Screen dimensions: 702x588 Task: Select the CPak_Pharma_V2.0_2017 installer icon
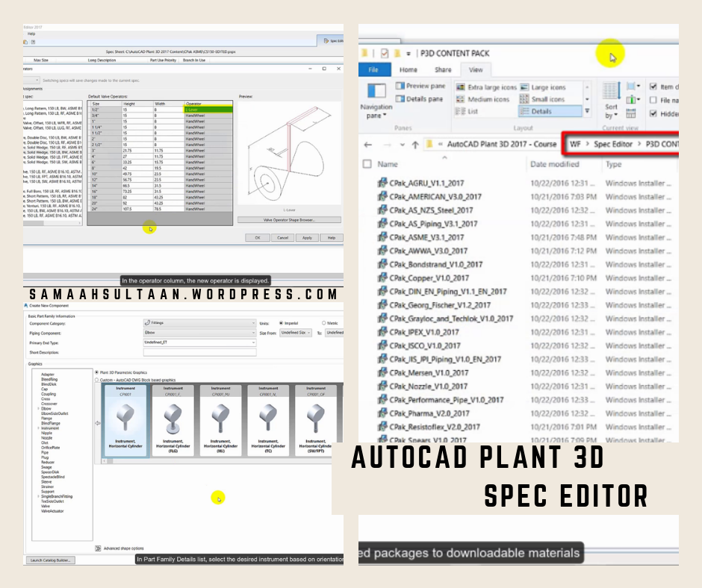tap(382, 413)
